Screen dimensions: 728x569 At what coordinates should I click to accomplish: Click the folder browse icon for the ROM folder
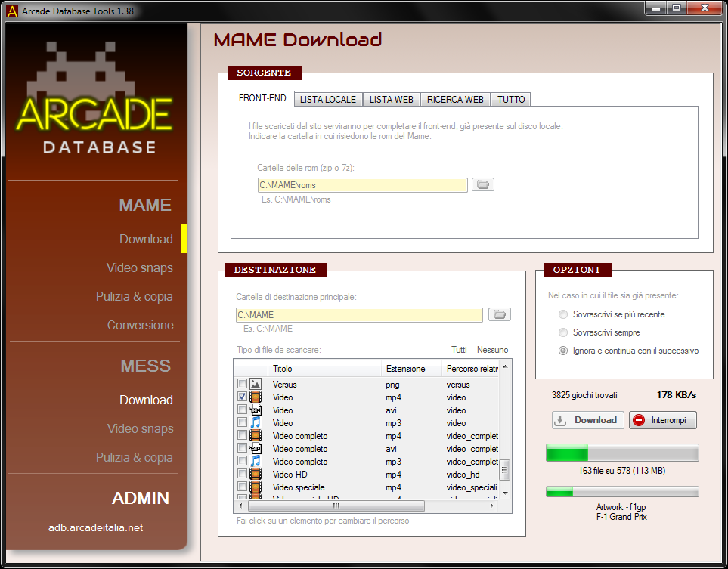click(x=483, y=184)
